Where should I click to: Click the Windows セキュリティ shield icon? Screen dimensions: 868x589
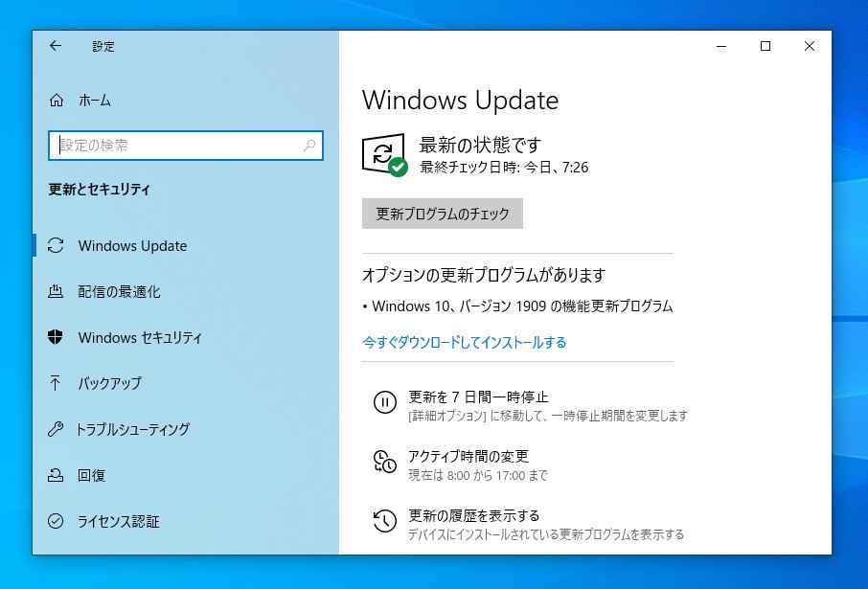pos(56,336)
